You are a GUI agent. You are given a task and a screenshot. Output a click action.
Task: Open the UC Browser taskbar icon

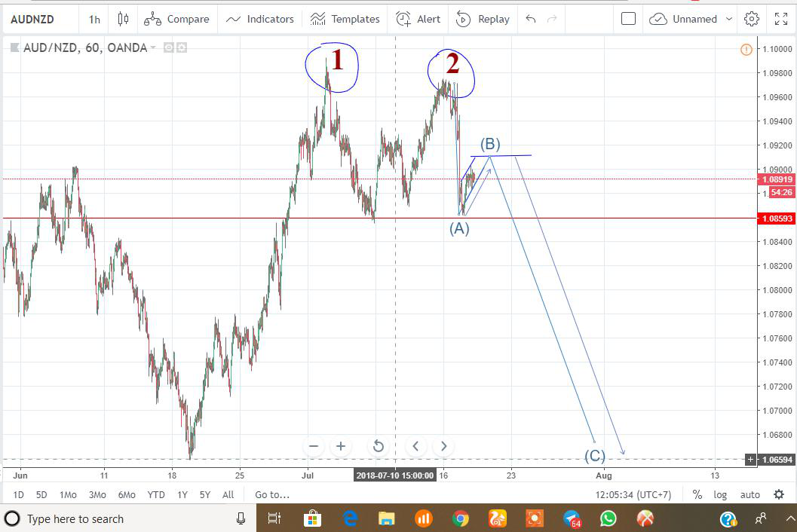[x=498, y=518]
